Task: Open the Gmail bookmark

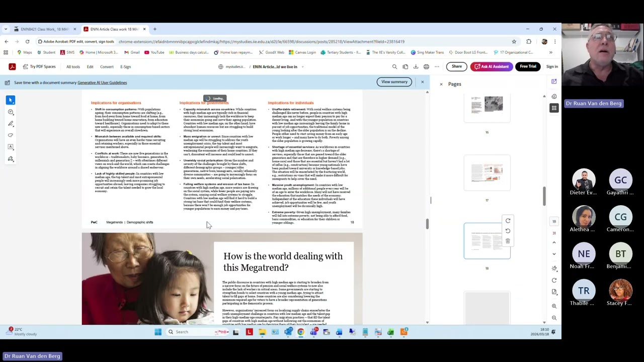Action: point(131,52)
